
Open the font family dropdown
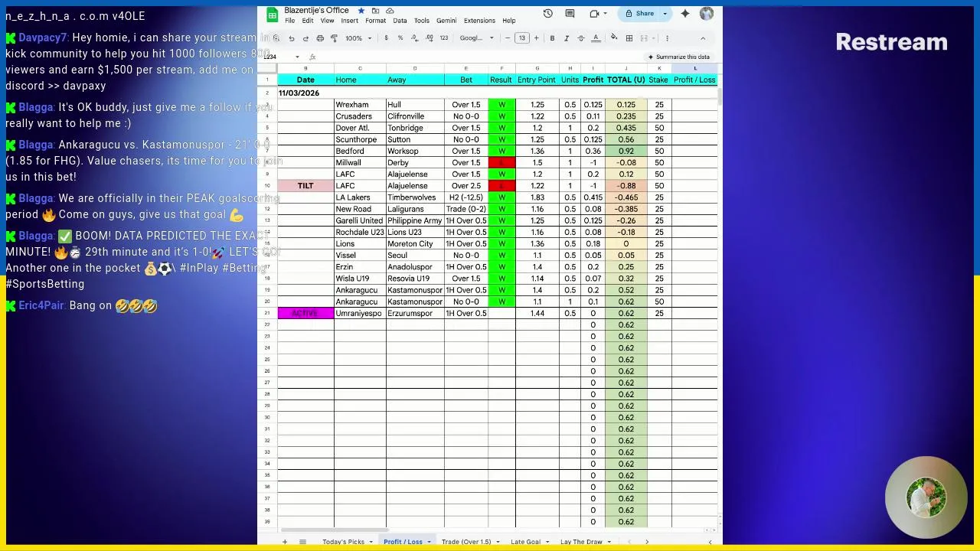[476, 38]
